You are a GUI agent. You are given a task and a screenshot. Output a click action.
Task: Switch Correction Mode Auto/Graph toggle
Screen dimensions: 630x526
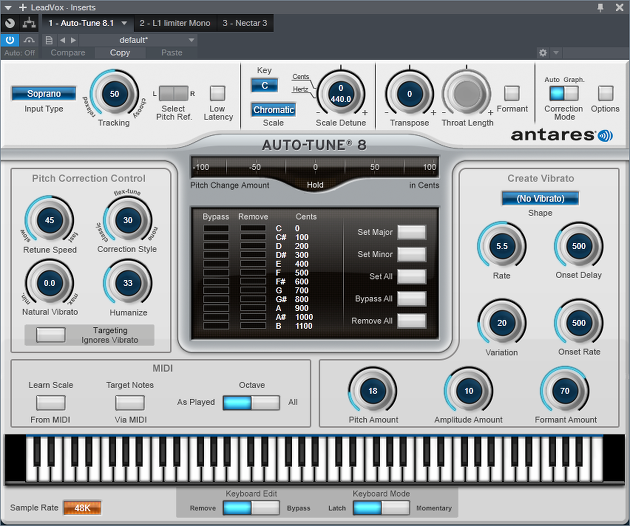[x=564, y=93]
